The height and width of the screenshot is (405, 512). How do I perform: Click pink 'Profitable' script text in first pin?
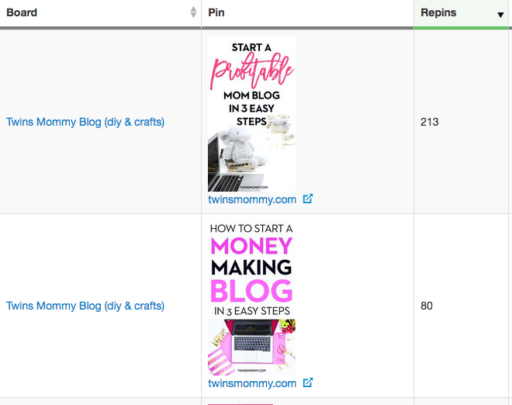[252, 71]
